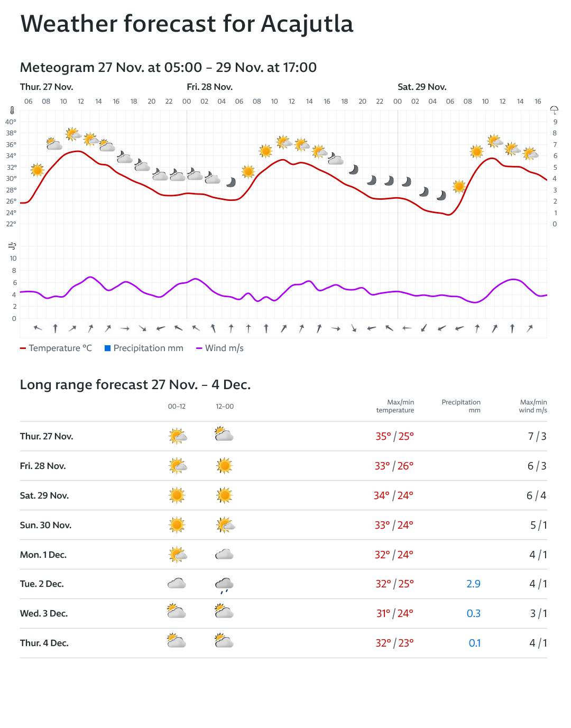
Task: Click the Sat. 29 Nov. meteogram day label
Action: click(x=422, y=87)
